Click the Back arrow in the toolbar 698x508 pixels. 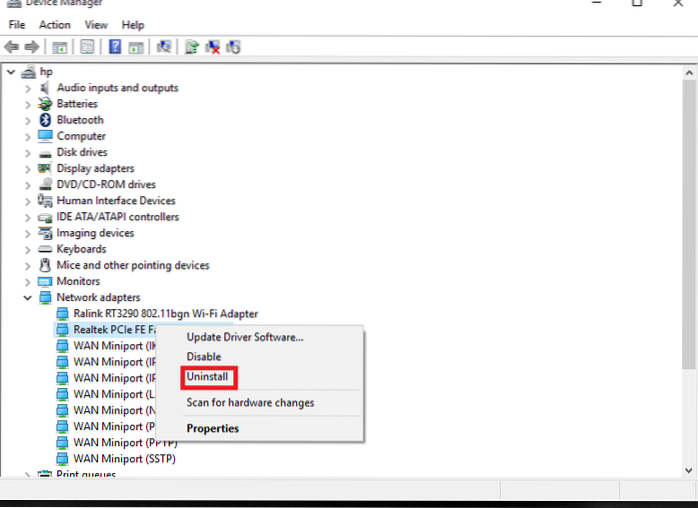[12, 47]
